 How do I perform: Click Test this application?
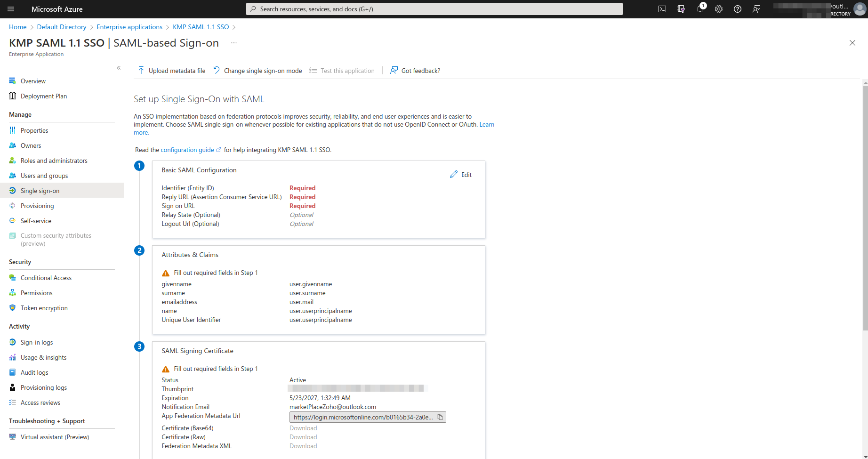(342, 71)
